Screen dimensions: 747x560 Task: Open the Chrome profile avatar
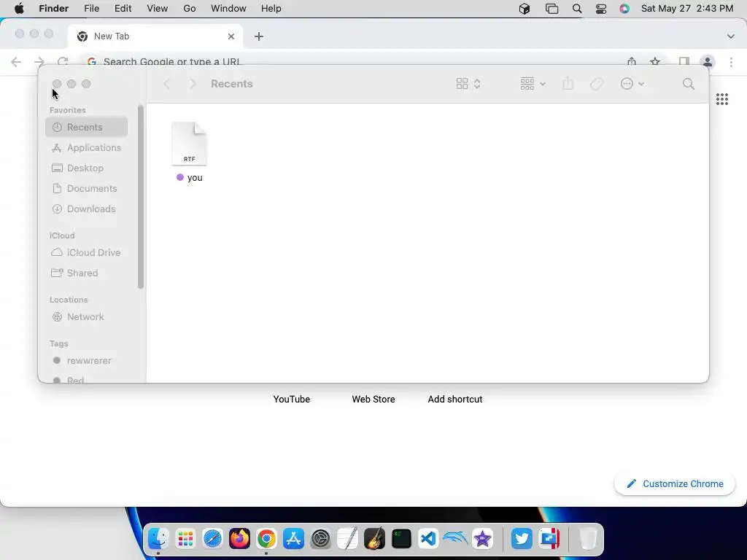coord(708,61)
